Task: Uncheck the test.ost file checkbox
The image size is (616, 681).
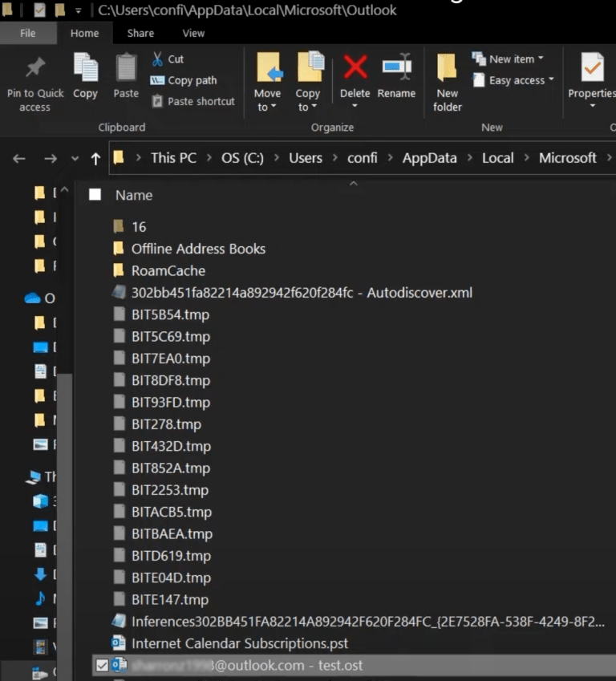Action: point(101,665)
